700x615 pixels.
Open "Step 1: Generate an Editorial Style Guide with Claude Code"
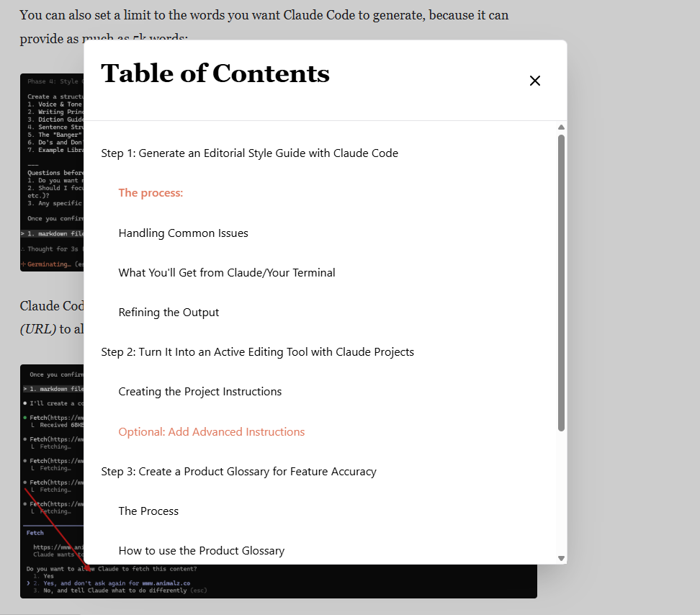coord(249,153)
